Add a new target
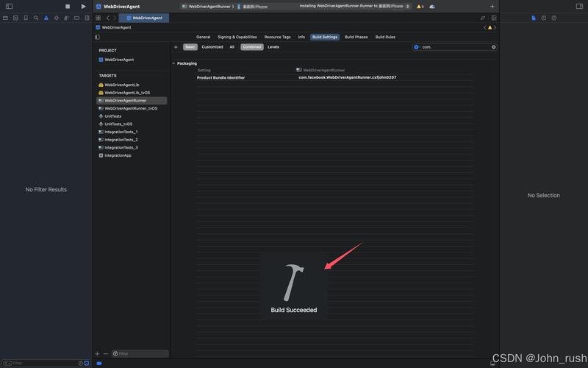This screenshot has height=368, width=588. 97,354
